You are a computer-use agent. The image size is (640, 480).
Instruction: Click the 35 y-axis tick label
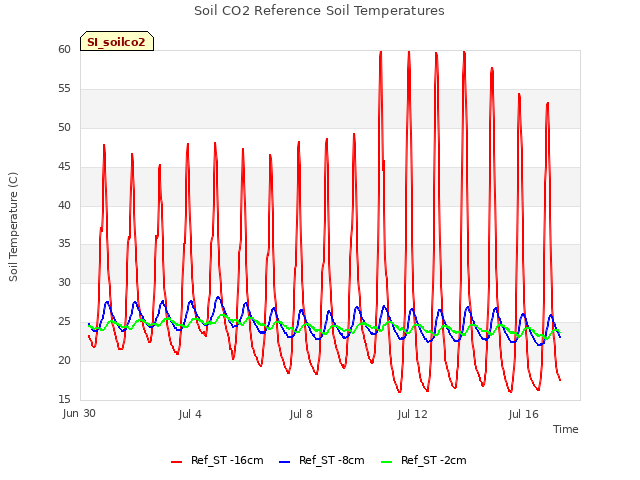[x=64, y=244]
